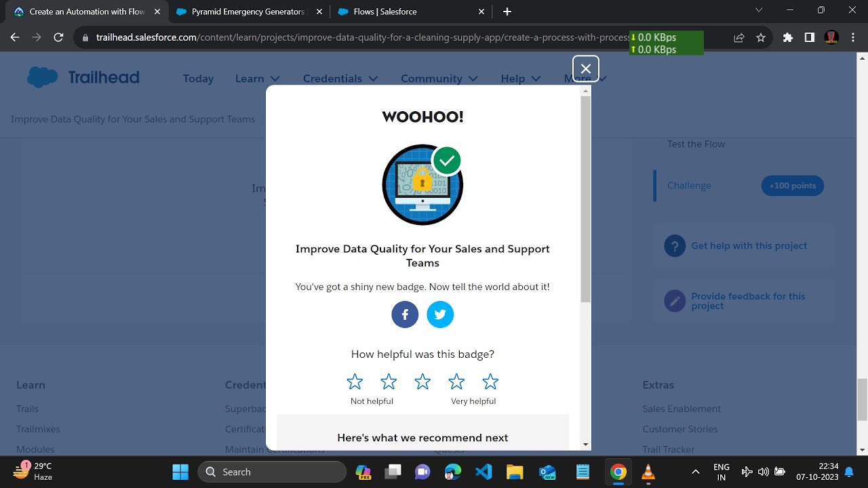Go back to previous page
This screenshot has width=868, height=488.
pyautogui.click(x=15, y=38)
